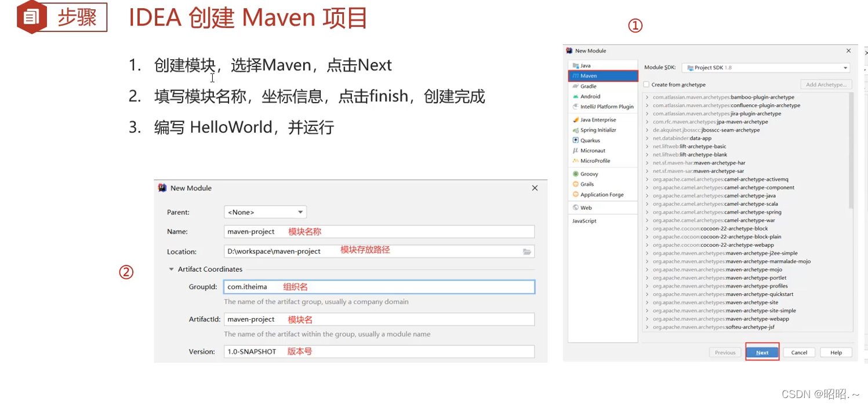Collapse the Artifact Coordinates section
868x405 pixels.
click(172, 269)
